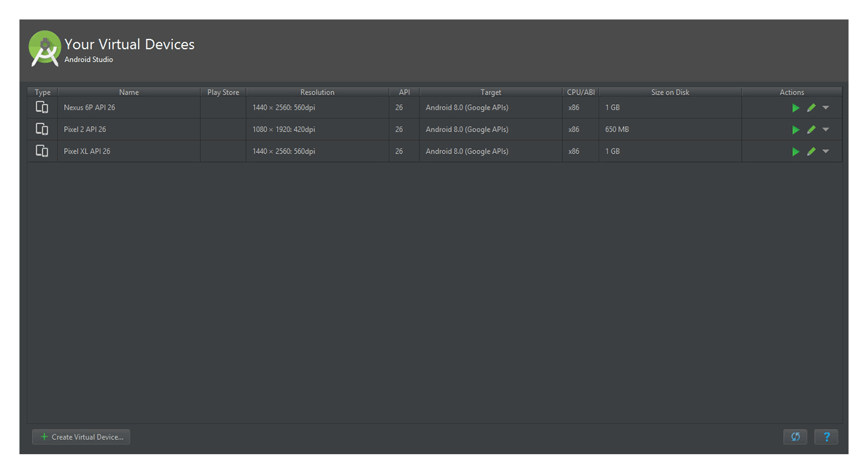This screenshot has width=868, height=473.
Task: Click Pixel XL's 1440 × 2560: 560dpi resolution
Action: pyautogui.click(x=317, y=151)
